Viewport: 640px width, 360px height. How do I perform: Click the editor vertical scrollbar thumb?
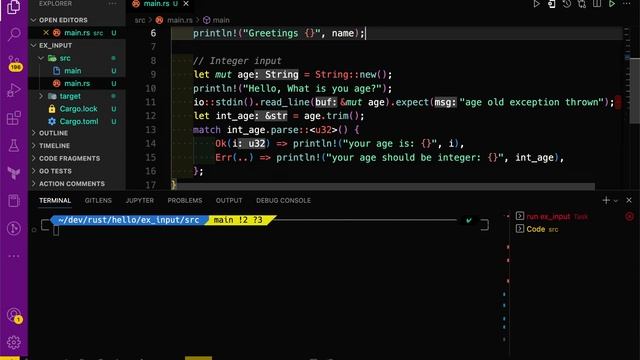[635, 91]
